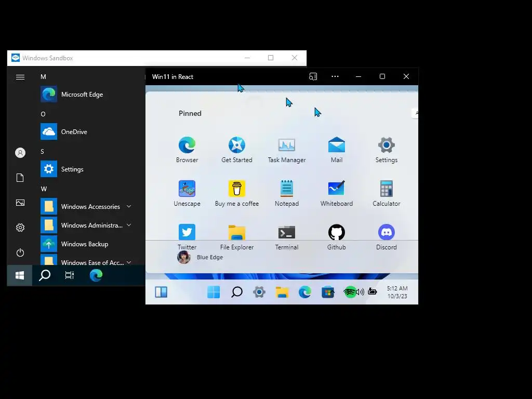The image size is (532, 399).
Task: Click the Sandbox taskbar search icon
Action: click(45, 275)
